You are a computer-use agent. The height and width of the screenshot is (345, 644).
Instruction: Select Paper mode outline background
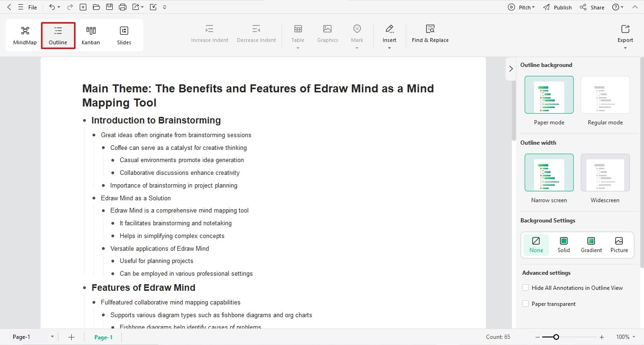[549, 95]
